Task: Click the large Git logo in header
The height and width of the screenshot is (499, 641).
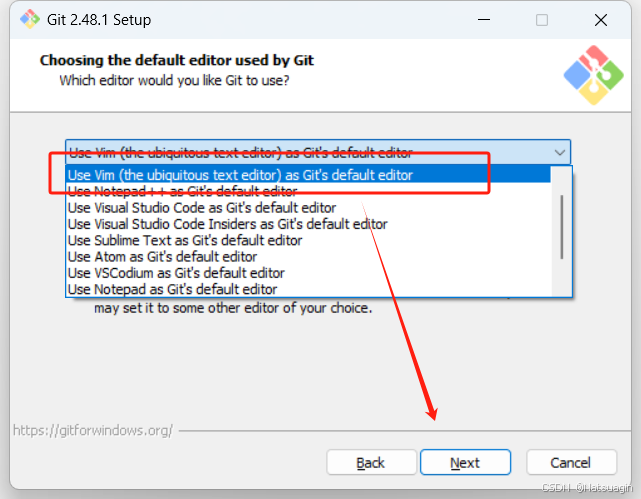Action: pyautogui.click(x=594, y=75)
